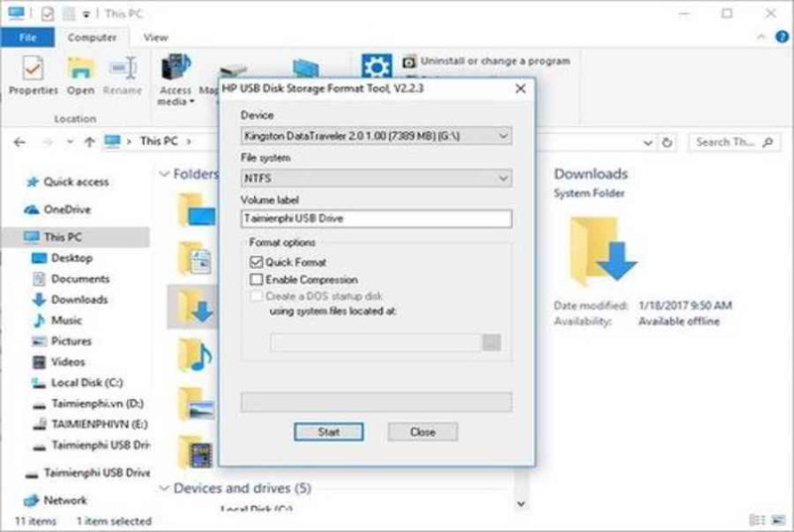Viewport: 794px width, 532px height.
Task: Click the Search This PC field
Action: (733, 142)
